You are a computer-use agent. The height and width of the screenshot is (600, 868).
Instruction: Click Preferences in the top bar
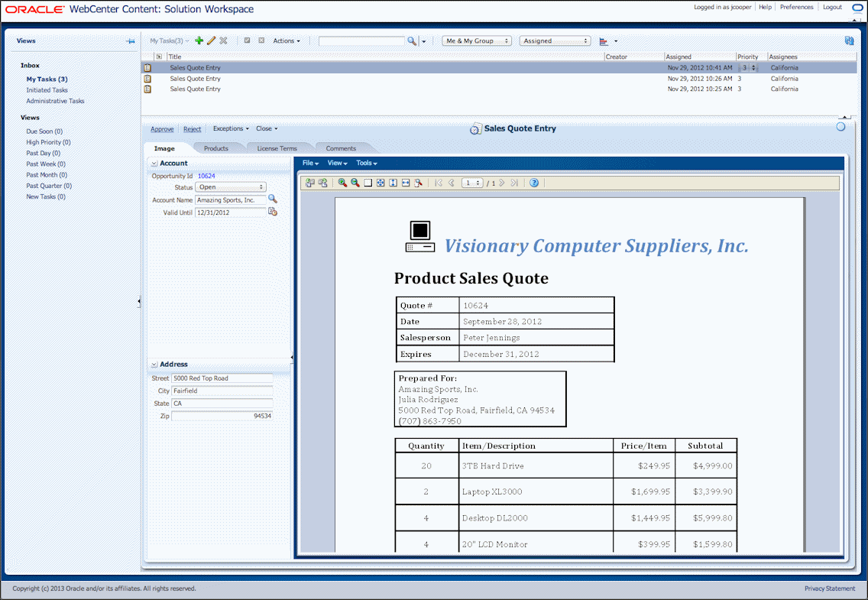(797, 7)
